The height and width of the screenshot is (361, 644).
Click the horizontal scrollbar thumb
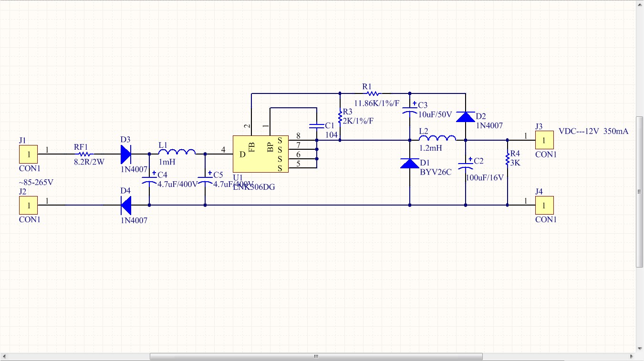click(x=316, y=356)
